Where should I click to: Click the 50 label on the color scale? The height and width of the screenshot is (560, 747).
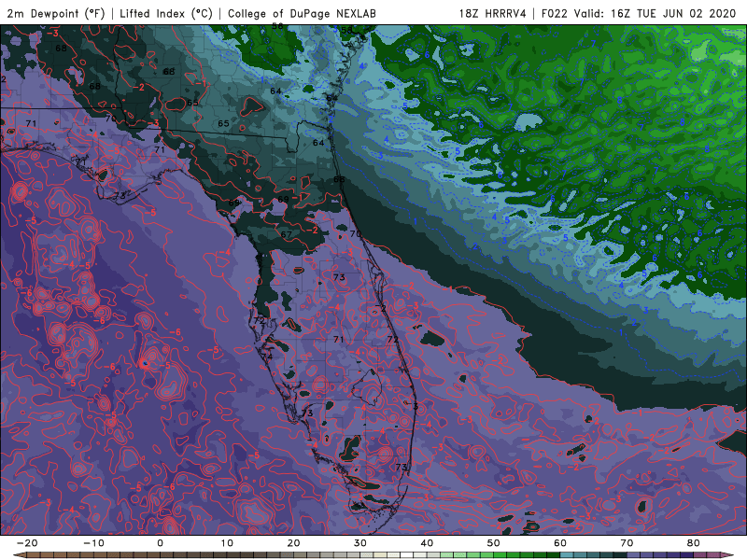(x=494, y=543)
